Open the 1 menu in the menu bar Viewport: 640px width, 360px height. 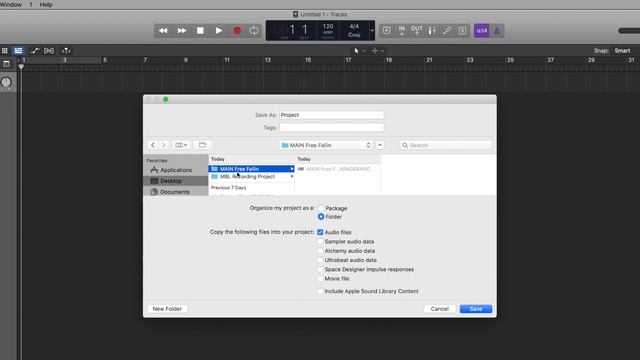tap(31, 4)
